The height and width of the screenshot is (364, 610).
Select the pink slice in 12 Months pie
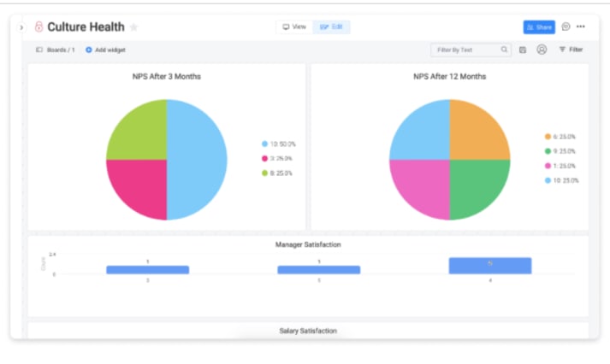pos(424,185)
